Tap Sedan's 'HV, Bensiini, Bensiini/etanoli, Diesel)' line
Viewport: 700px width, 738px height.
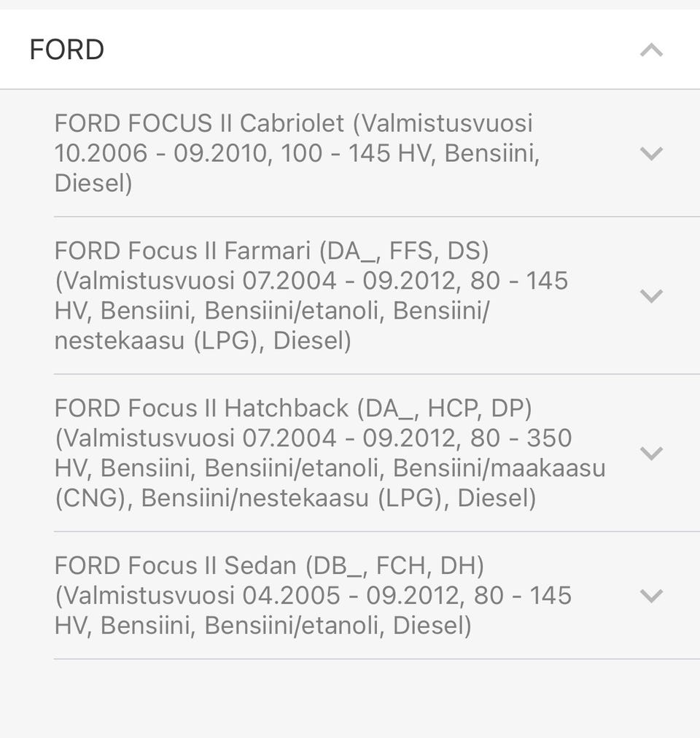coord(262,626)
